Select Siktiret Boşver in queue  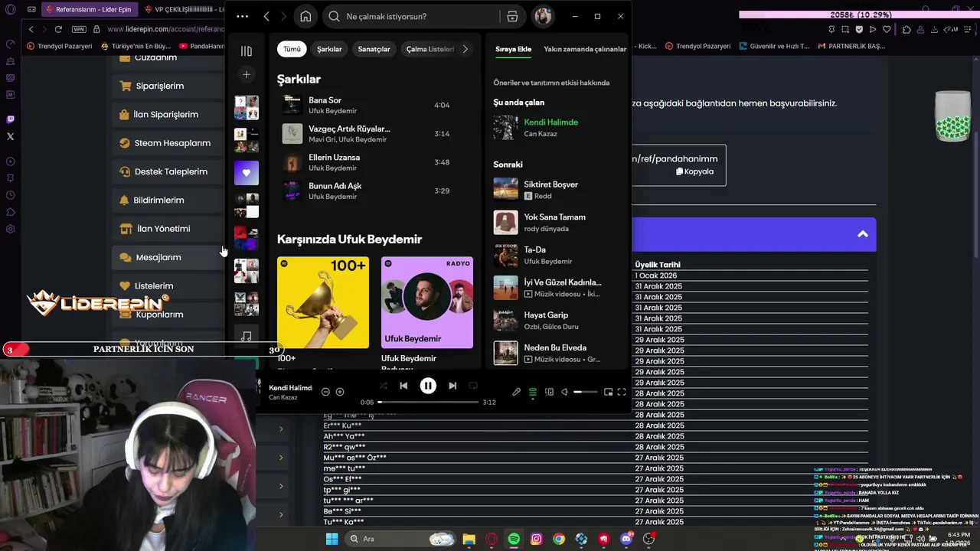click(x=557, y=190)
